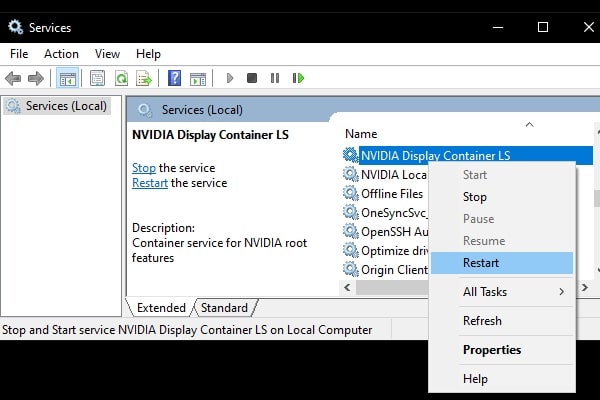
Task: Select NVIDIA Display Container LS row
Action: tap(467, 155)
